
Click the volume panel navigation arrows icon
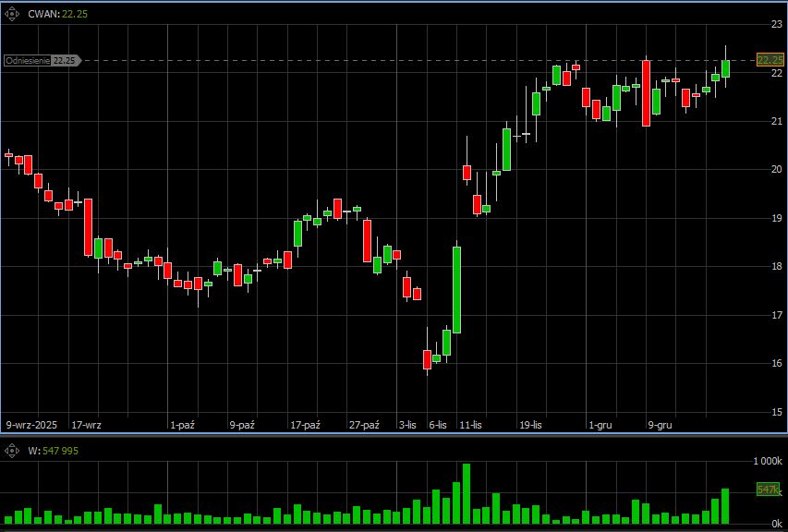(x=12, y=450)
